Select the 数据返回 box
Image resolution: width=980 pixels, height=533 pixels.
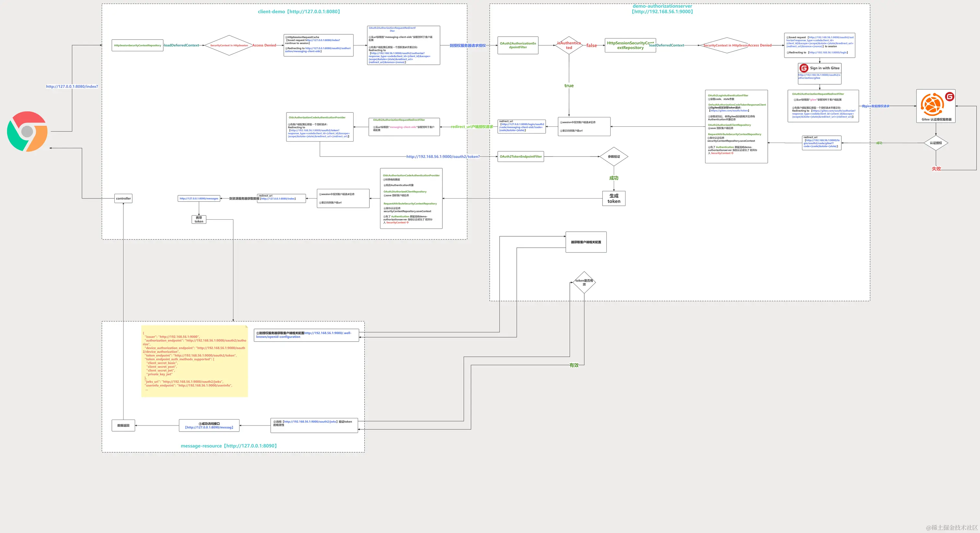coord(123,425)
